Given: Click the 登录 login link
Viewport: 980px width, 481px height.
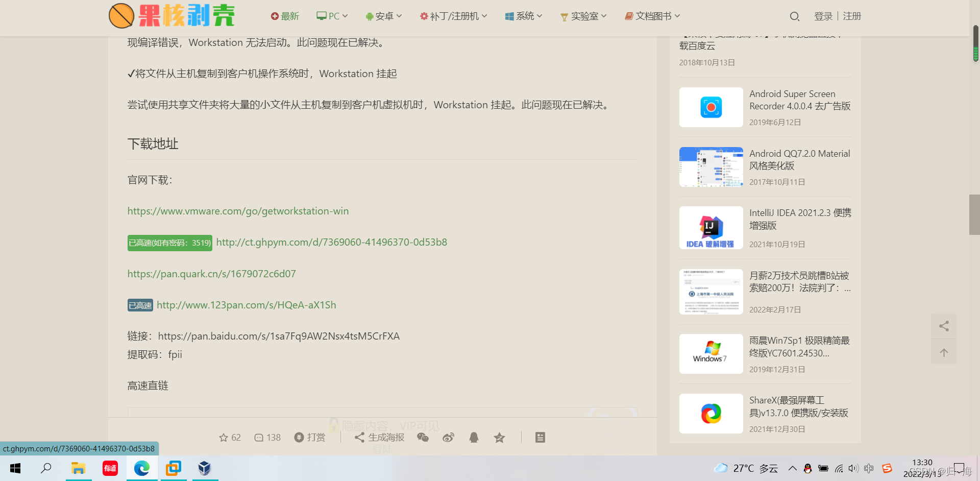Looking at the screenshot, I should [823, 16].
